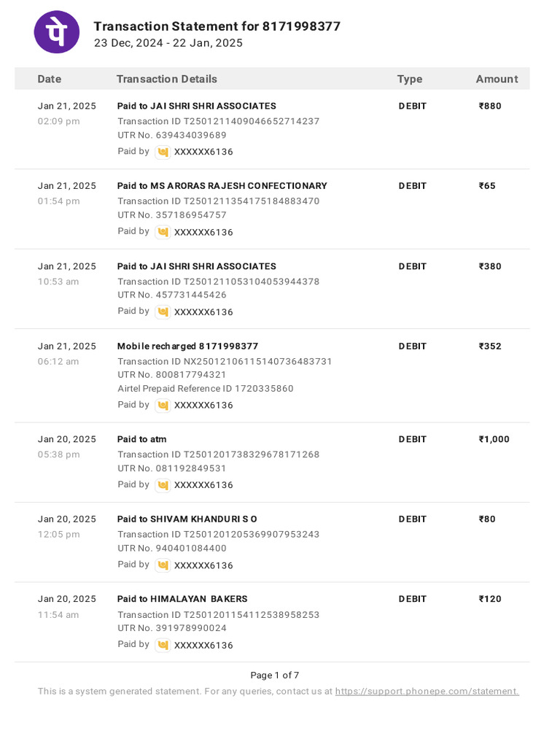Click bank icon in the Paid to atm transaction
560x747 pixels.
coord(163,485)
